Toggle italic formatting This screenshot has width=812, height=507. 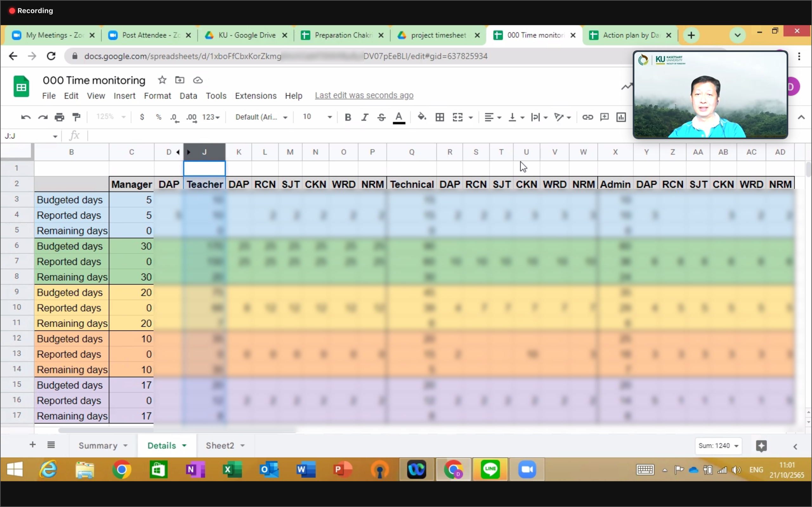coord(365,117)
